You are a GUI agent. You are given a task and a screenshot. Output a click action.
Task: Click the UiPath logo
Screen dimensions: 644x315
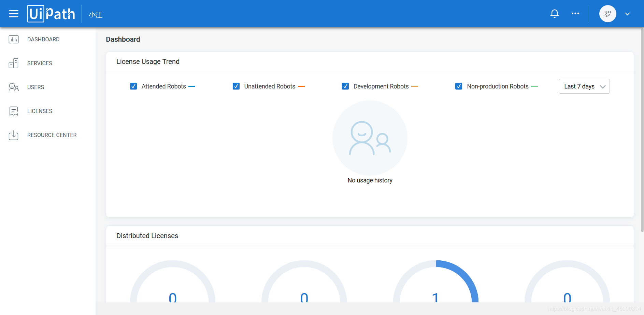tap(51, 14)
